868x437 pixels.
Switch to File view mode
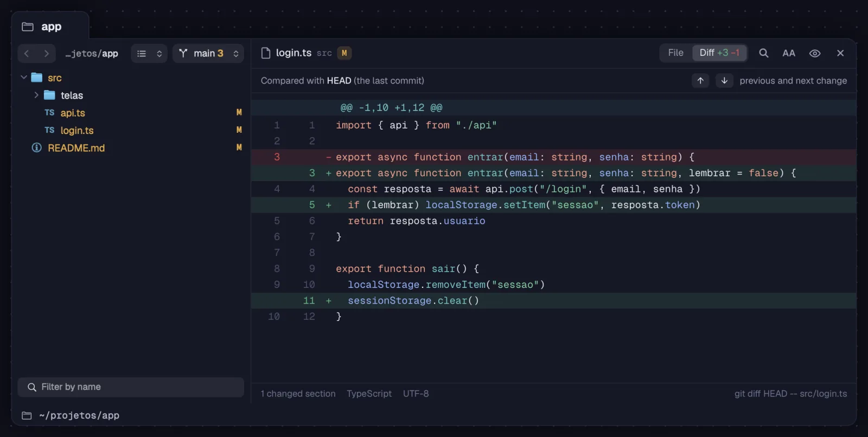coord(676,53)
